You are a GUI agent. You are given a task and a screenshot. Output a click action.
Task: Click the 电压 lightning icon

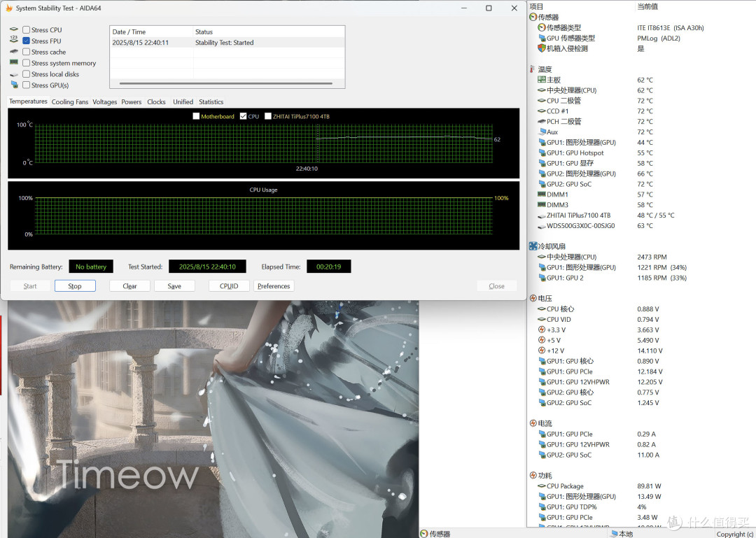(533, 299)
